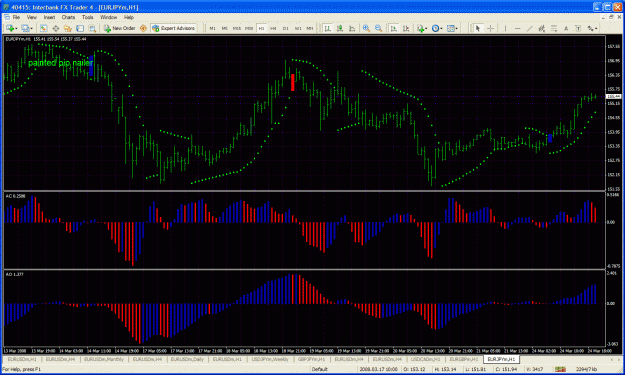Switch to USDJPYm,Weekly chart tab
625x375 pixels.
tap(269, 359)
